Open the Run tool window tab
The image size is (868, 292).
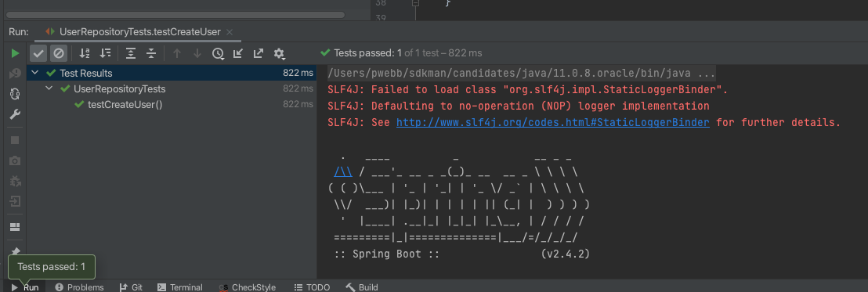26,287
